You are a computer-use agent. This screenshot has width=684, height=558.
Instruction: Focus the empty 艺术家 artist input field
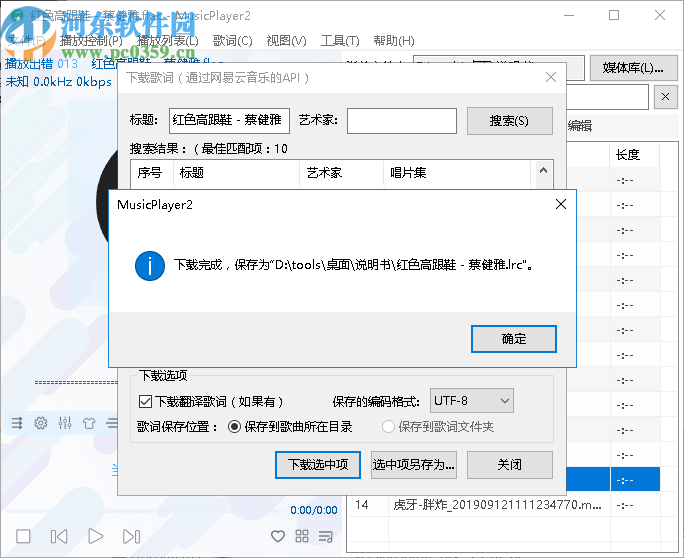(402, 120)
